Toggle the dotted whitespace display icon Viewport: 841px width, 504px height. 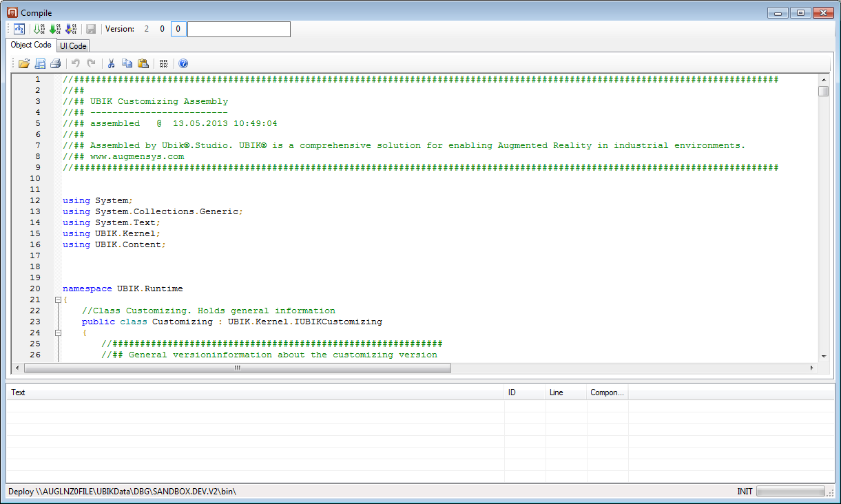point(163,64)
